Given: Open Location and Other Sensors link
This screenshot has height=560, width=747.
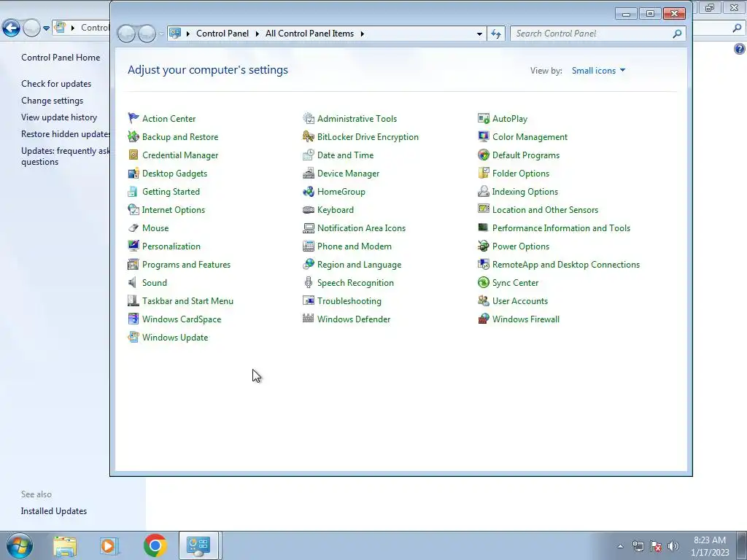Looking at the screenshot, I should coord(545,209).
